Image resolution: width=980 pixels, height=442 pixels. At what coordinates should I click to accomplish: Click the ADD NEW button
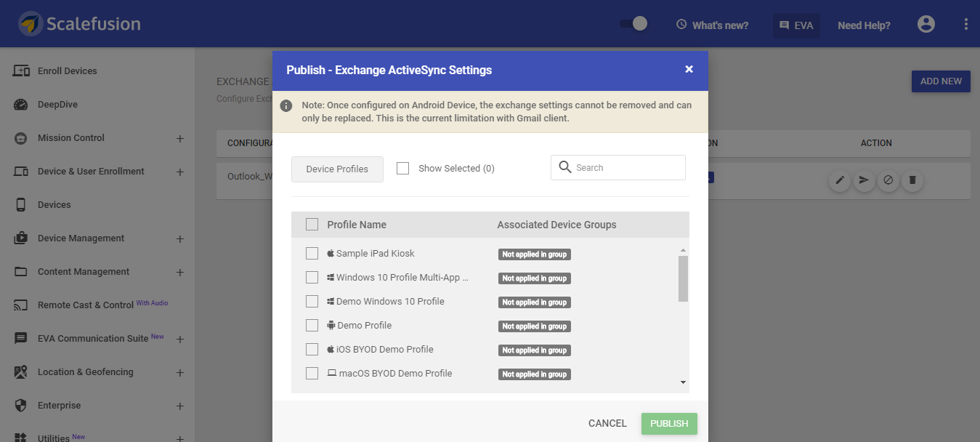click(941, 81)
